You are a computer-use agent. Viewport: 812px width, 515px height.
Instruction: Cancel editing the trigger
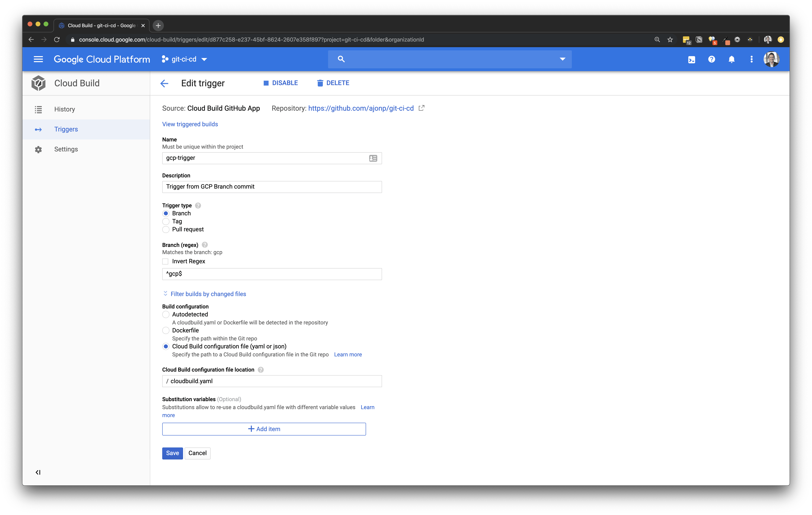[197, 453]
